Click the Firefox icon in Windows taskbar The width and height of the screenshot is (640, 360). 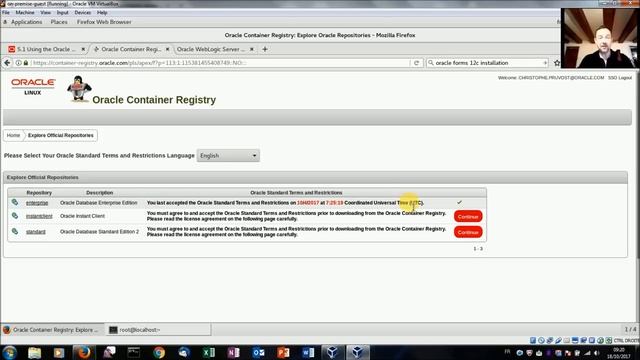[x=84, y=352]
